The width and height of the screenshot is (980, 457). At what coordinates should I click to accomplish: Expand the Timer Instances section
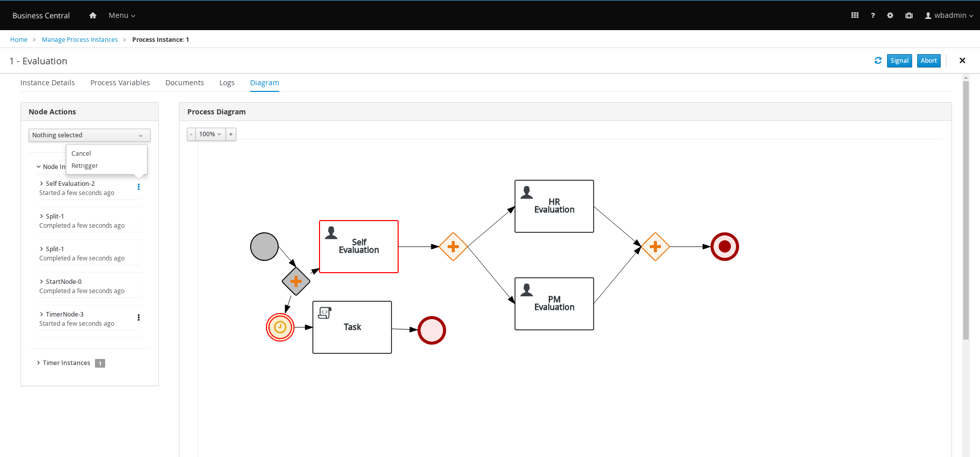(x=66, y=363)
